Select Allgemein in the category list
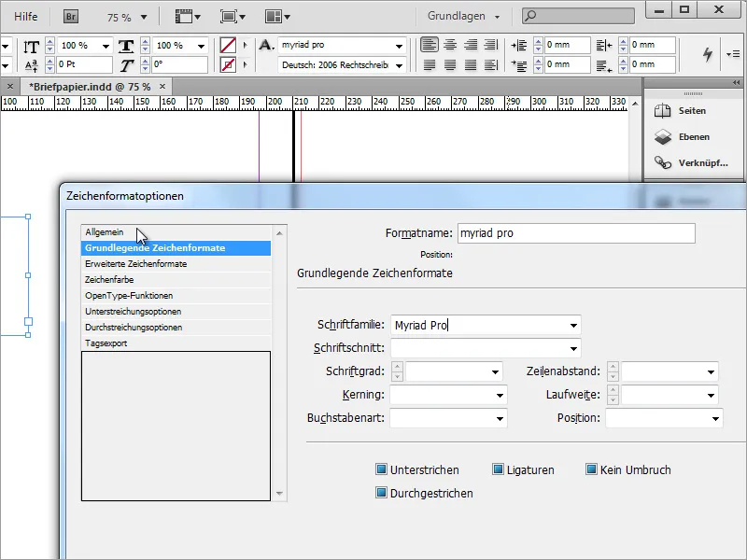 click(x=176, y=232)
